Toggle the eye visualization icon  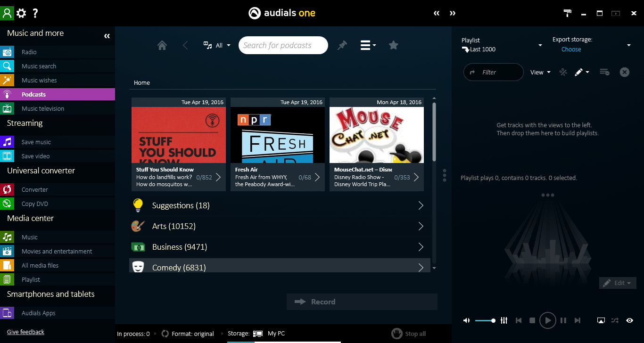pos(629,320)
